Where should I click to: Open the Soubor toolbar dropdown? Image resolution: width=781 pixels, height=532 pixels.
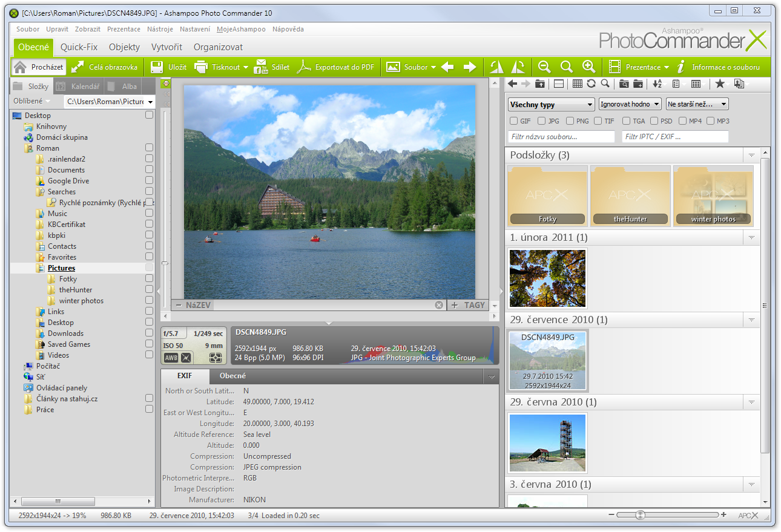point(411,67)
